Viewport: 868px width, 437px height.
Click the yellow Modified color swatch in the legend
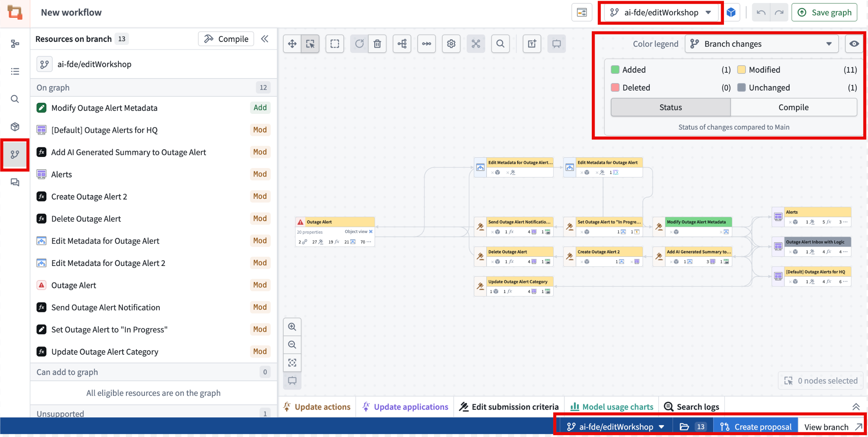click(741, 70)
